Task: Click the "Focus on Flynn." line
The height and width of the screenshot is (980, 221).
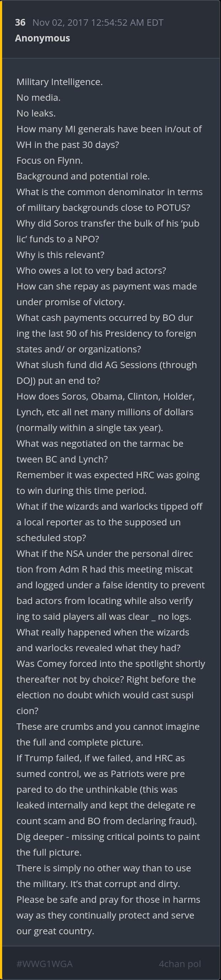Action: click(49, 160)
